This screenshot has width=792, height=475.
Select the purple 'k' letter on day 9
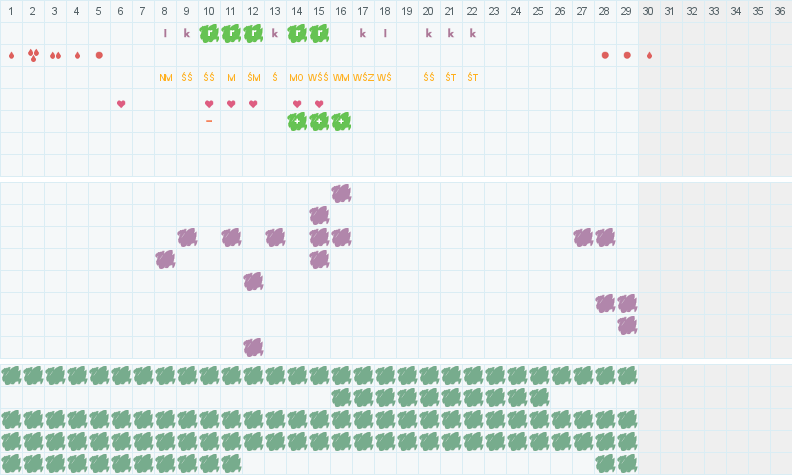point(187,33)
